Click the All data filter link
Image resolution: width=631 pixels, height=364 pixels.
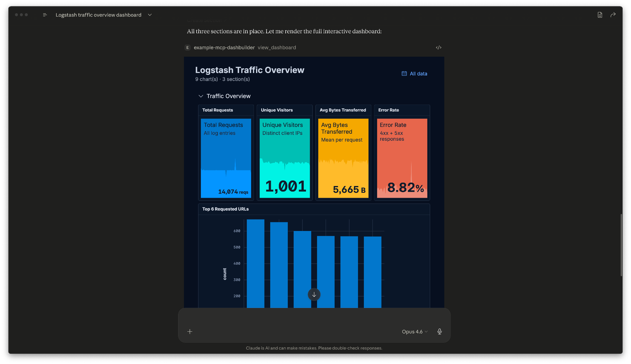pyautogui.click(x=418, y=74)
